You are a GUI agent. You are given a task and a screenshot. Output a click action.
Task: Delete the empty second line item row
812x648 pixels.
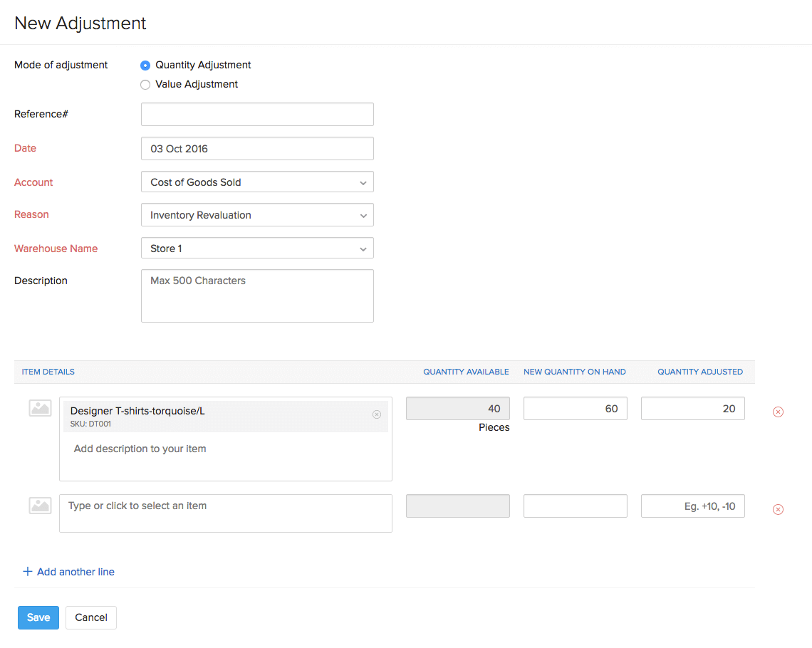point(778,509)
